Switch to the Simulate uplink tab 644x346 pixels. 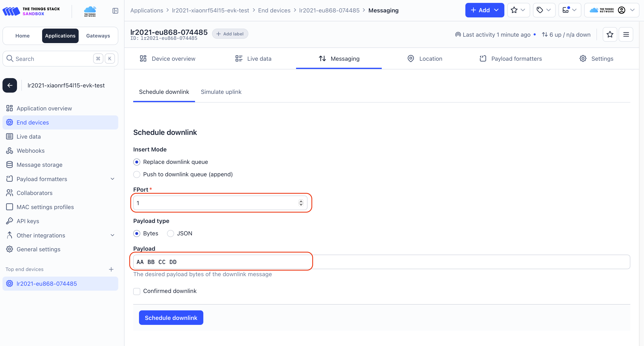(x=221, y=92)
